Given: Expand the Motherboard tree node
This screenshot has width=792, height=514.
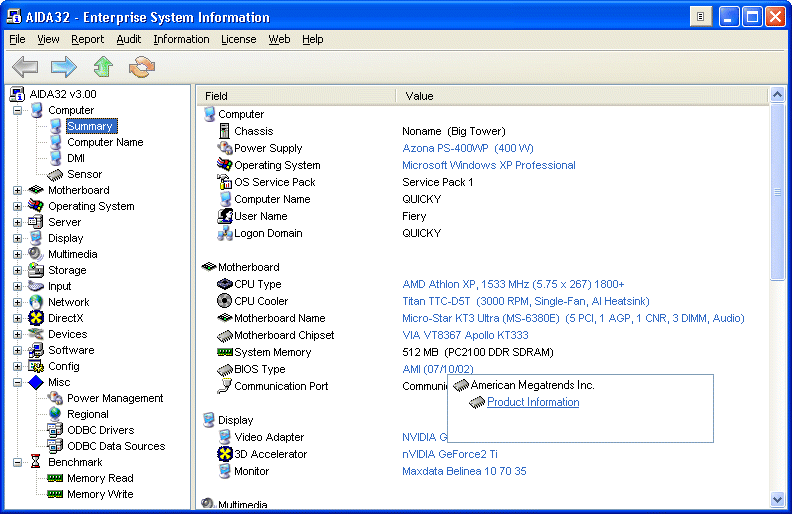Looking at the screenshot, I should (17, 190).
